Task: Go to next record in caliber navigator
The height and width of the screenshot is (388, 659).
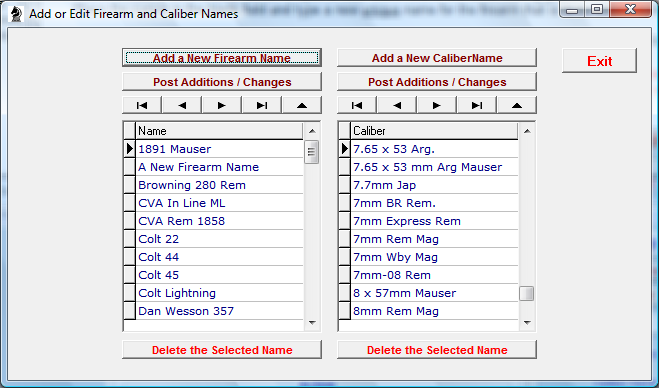Action: (x=437, y=105)
